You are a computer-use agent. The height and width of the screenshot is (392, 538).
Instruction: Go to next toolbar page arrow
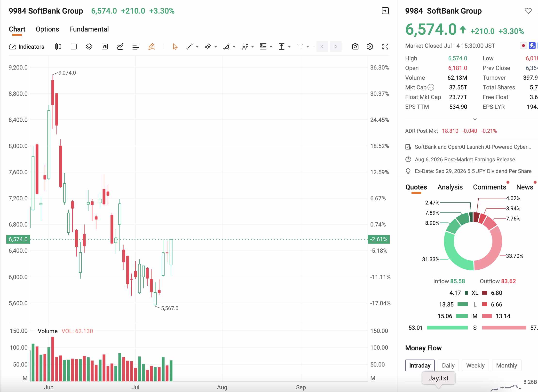(336, 47)
